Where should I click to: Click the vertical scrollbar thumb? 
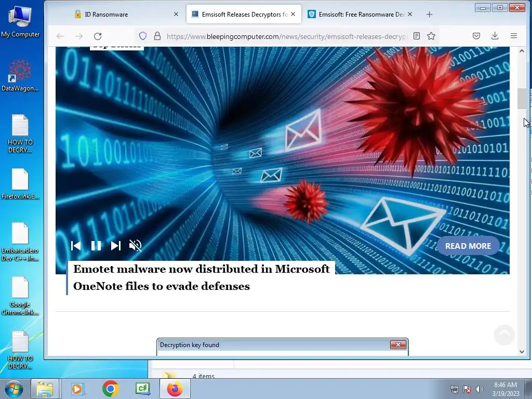point(522,99)
